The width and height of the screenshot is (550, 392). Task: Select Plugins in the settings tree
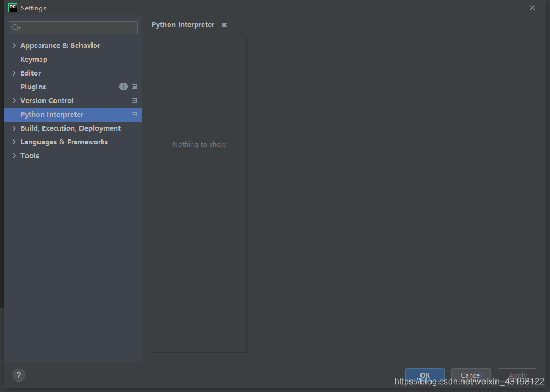point(33,87)
